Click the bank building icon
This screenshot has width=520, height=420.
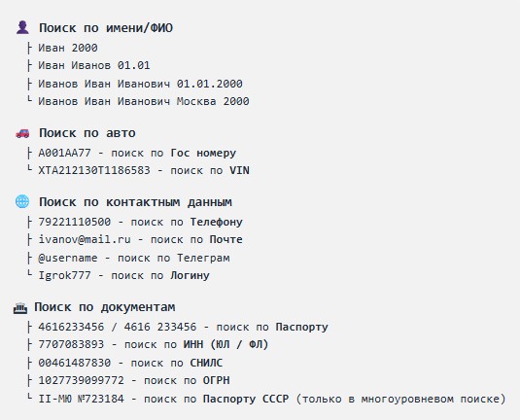point(20,308)
